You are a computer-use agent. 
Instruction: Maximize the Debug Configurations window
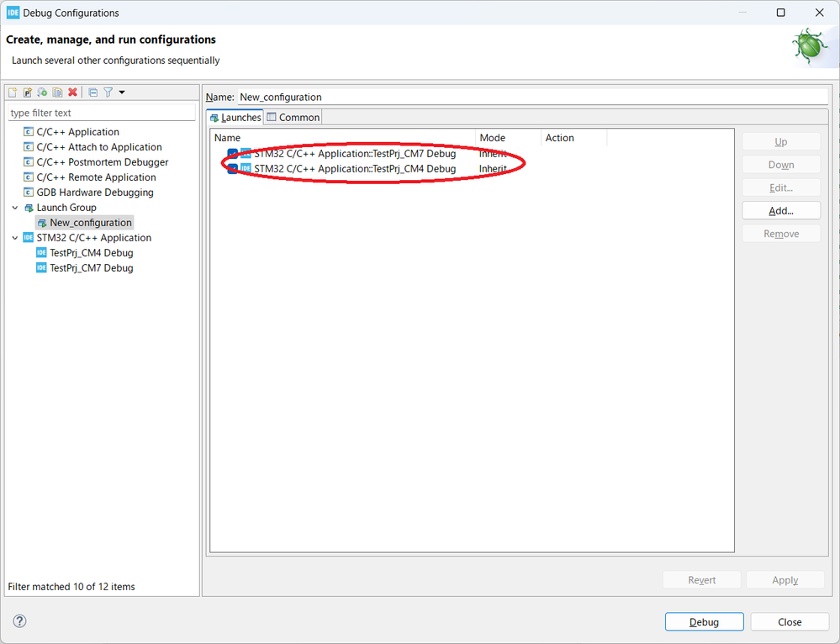pyautogui.click(x=780, y=13)
